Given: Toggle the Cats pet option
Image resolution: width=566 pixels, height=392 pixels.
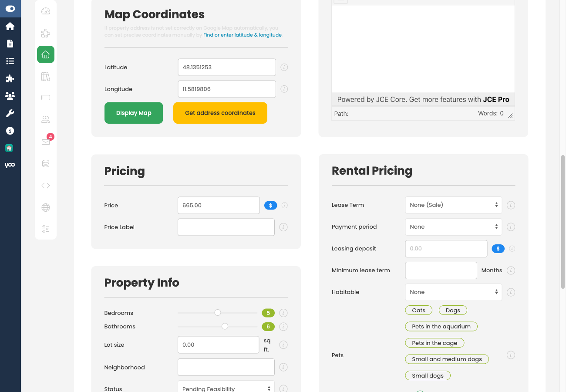Looking at the screenshot, I should point(418,310).
